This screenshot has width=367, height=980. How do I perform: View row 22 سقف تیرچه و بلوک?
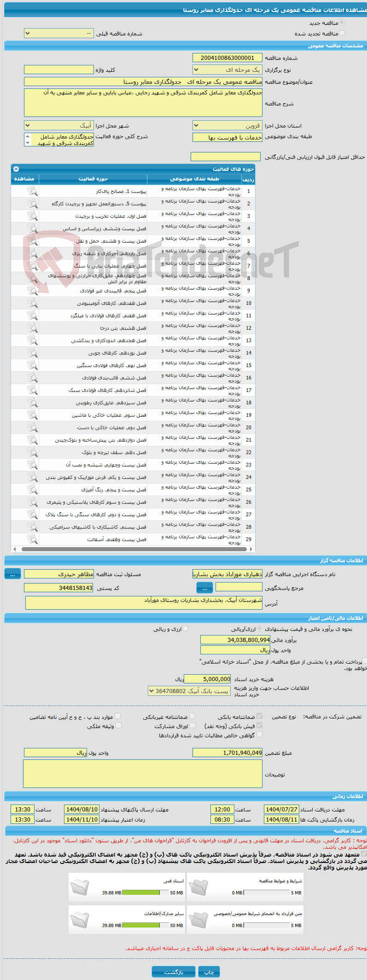32,452
